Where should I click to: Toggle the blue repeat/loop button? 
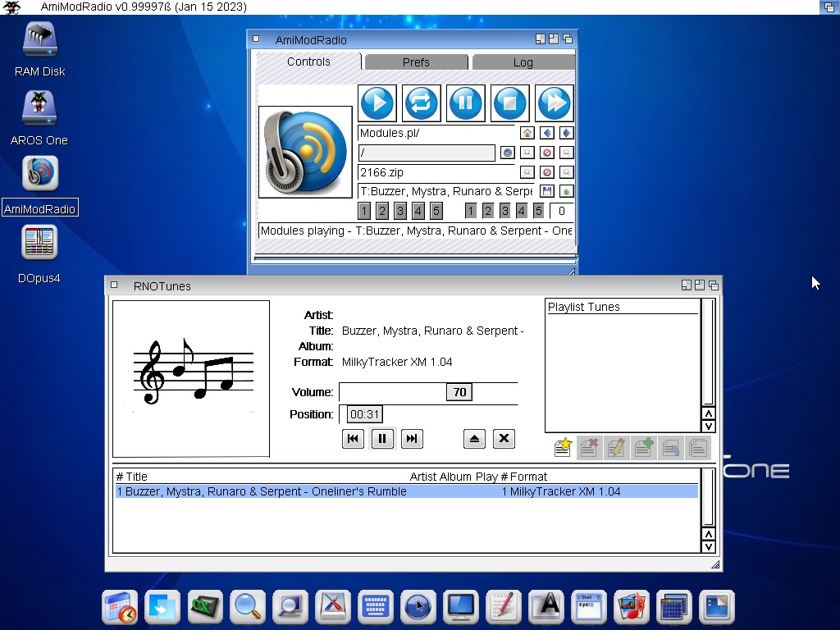point(421,103)
